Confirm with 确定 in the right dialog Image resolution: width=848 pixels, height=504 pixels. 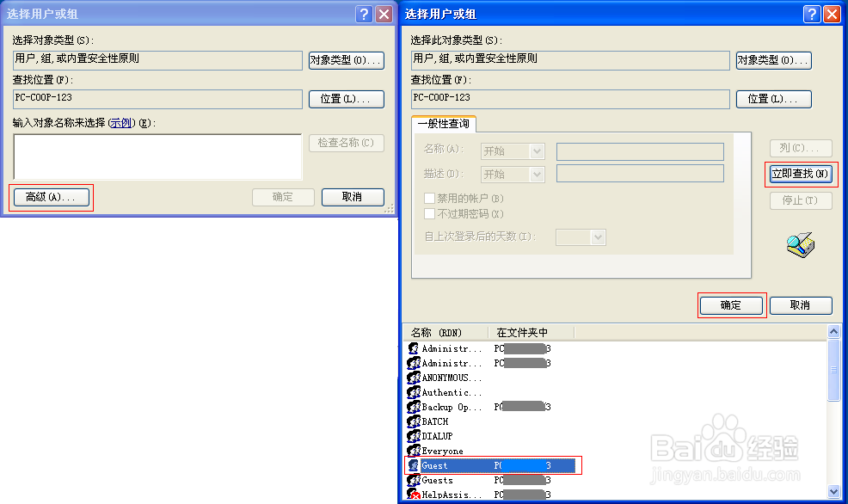(x=731, y=305)
